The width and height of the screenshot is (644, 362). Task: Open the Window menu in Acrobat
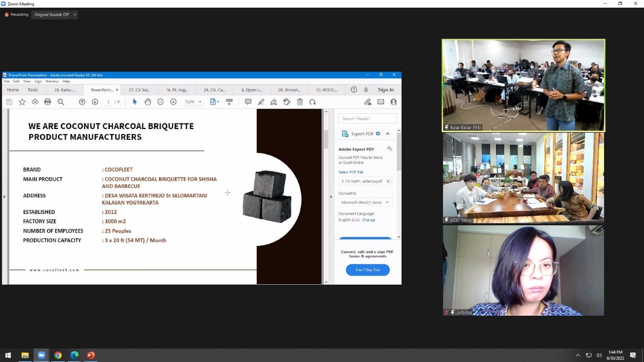(x=52, y=81)
